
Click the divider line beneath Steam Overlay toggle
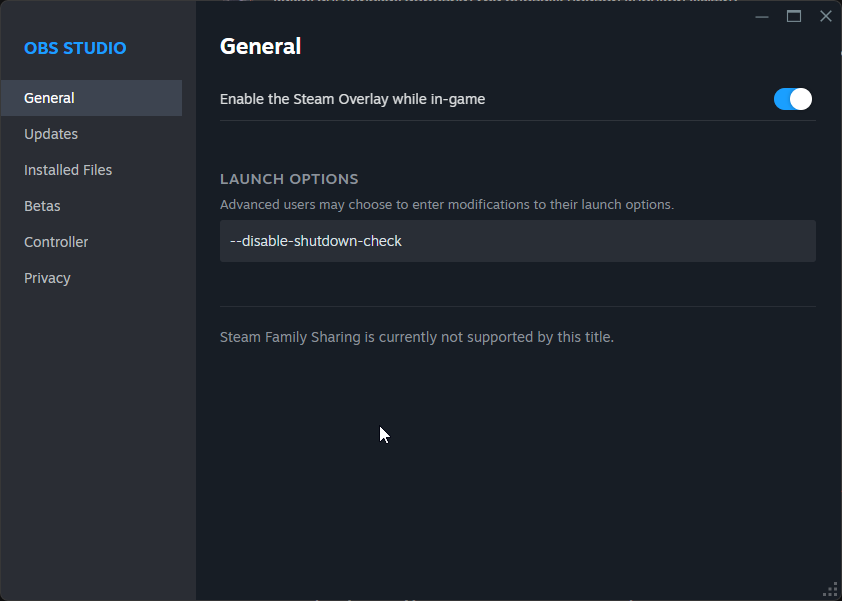pos(517,121)
